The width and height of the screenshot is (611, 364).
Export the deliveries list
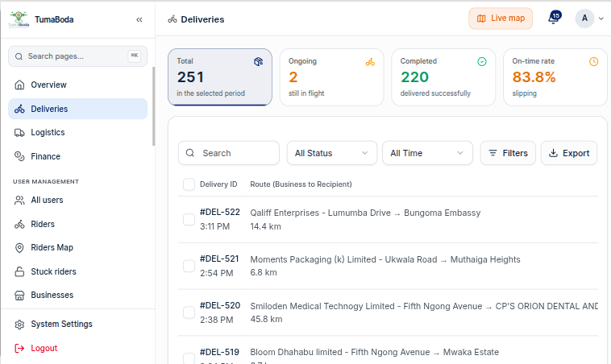click(x=569, y=153)
